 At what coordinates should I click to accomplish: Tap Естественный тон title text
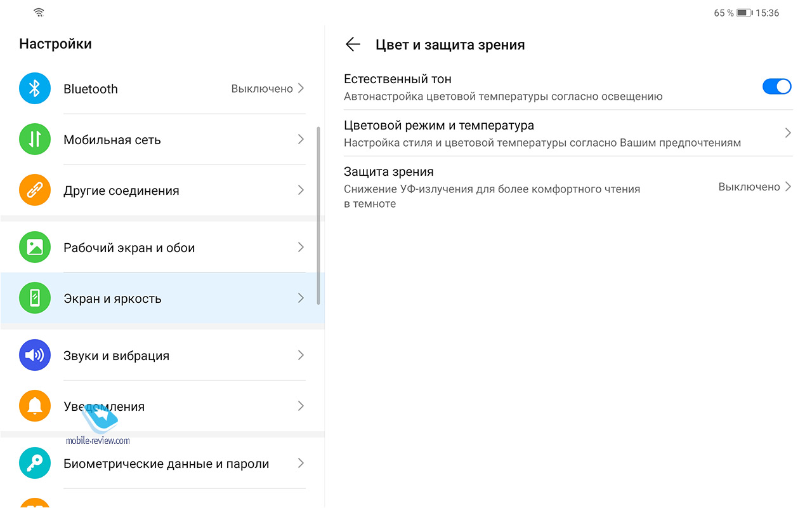point(398,79)
